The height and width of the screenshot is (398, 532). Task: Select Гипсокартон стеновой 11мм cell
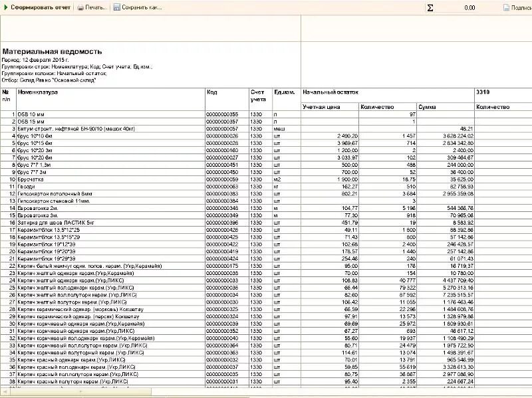coord(110,201)
